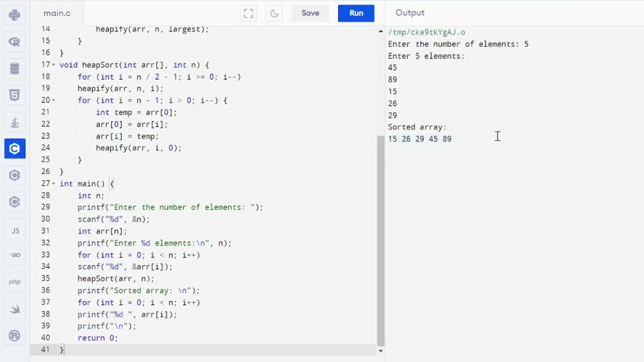Click 'return 0;' code line

pos(98,338)
